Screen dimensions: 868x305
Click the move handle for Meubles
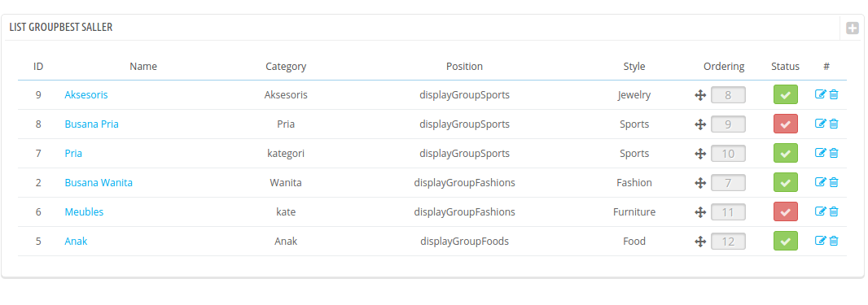[700, 212]
